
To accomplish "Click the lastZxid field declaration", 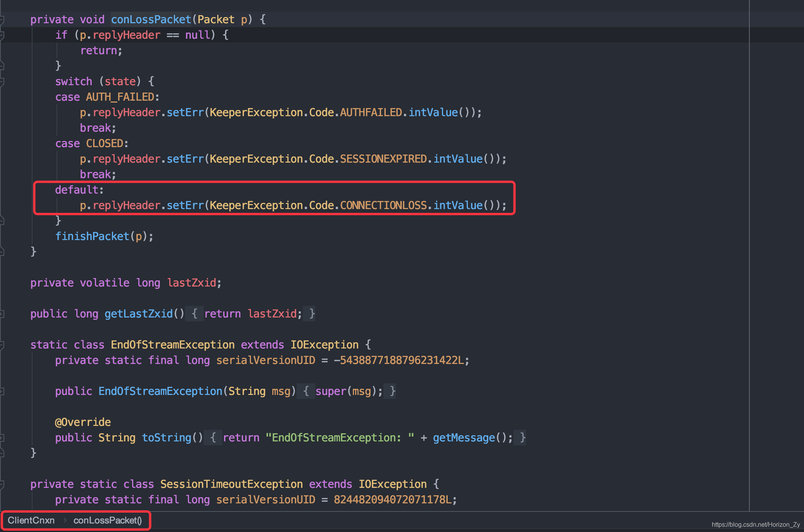I will click(x=191, y=283).
